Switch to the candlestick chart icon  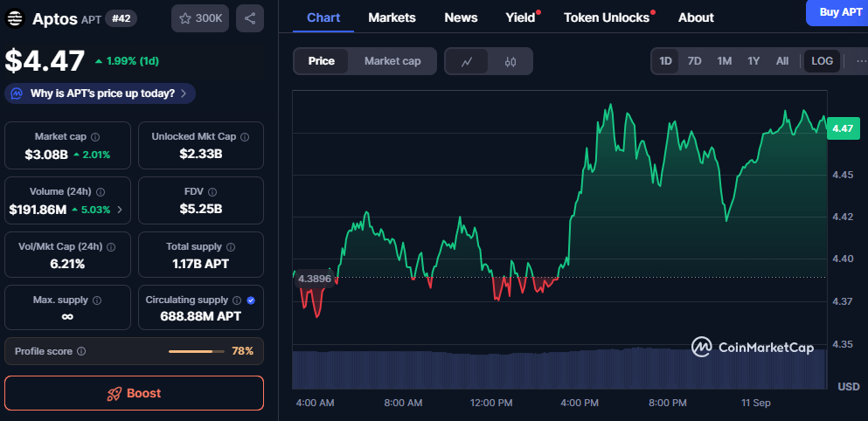coord(510,61)
